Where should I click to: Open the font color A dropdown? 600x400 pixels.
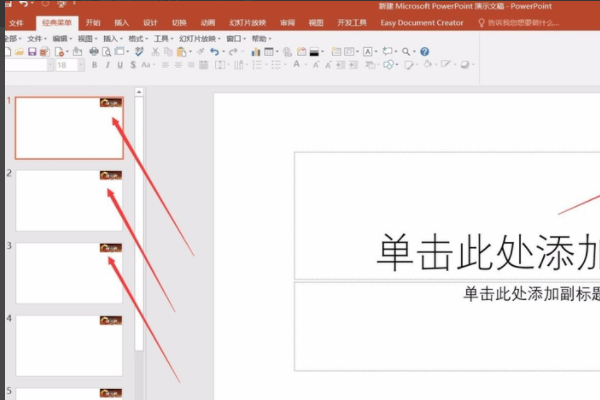[306, 65]
